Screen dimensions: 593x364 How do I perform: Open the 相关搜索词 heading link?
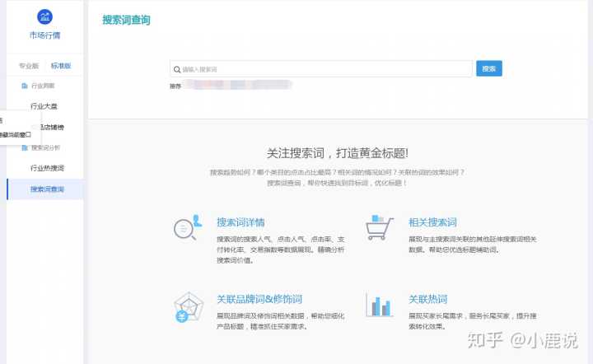tap(432, 222)
